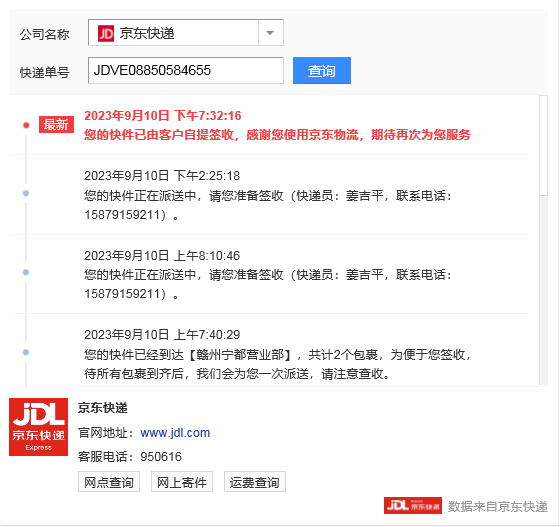Click the 网点查询 button
560x527 pixels.
pos(109,482)
